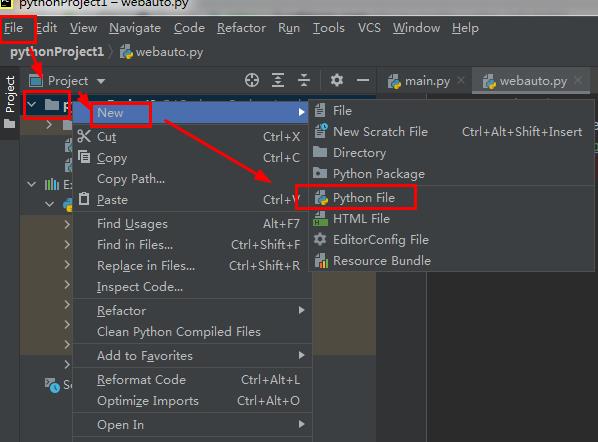Select Reformat Code menu entry
Image resolution: width=598 pixels, height=442 pixels.
[191, 380]
